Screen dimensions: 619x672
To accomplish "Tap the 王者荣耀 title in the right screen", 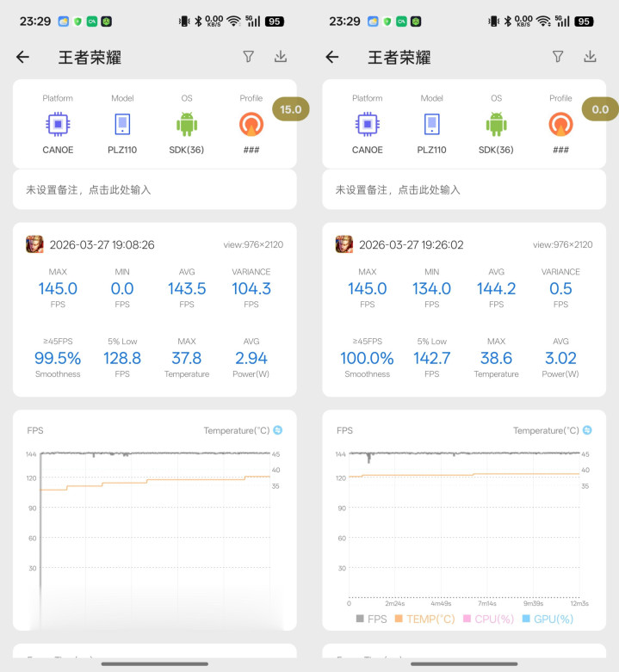I will pos(399,58).
